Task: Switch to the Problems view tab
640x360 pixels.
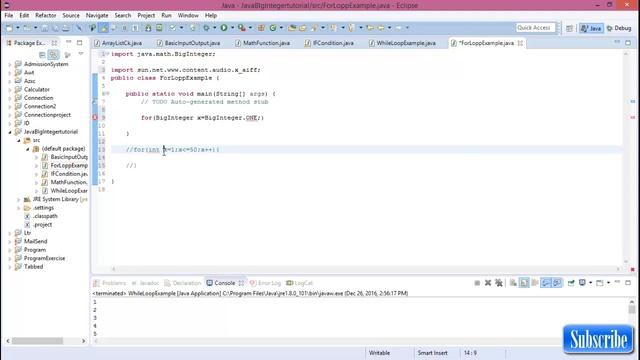Action: 109,283
